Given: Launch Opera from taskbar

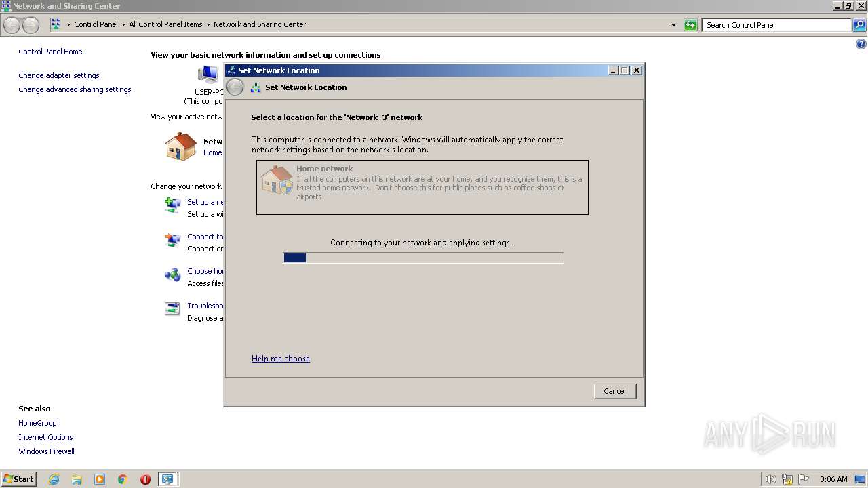Looking at the screenshot, I should (x=145, y=479).
